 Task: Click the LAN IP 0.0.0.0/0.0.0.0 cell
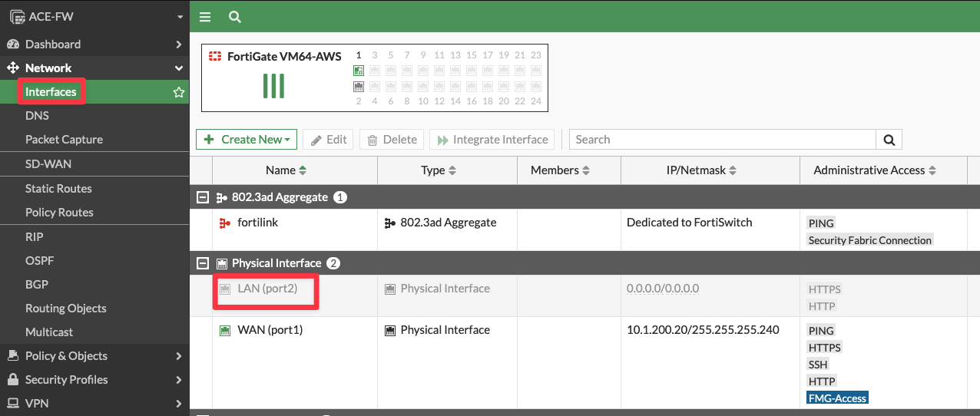point(663,289)
